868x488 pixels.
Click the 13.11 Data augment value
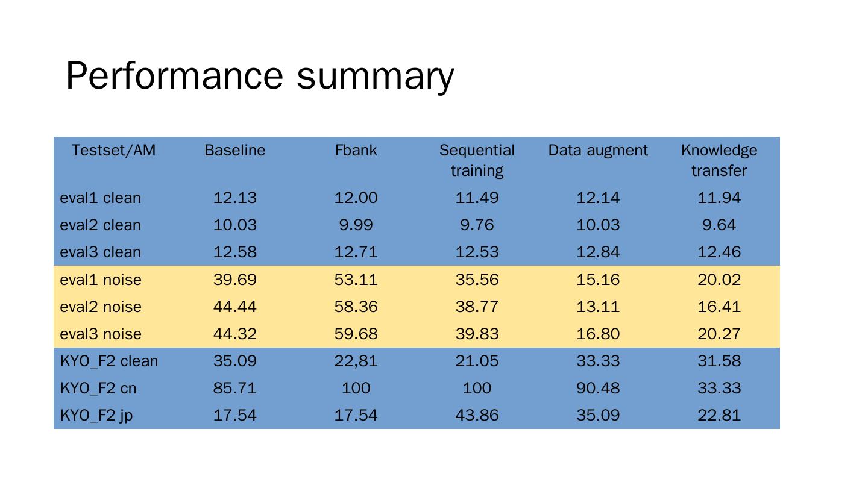click(x=598, y=307)
